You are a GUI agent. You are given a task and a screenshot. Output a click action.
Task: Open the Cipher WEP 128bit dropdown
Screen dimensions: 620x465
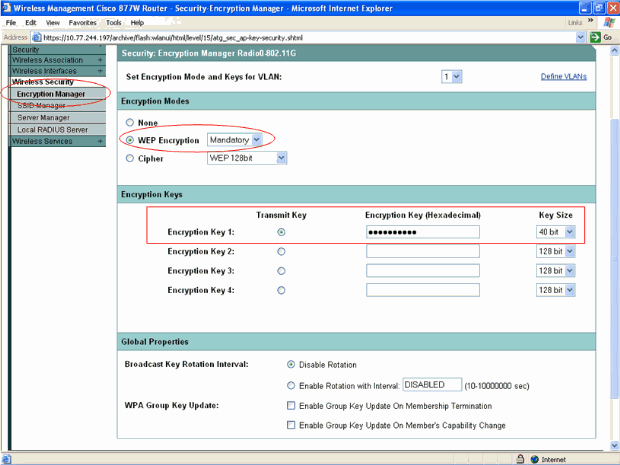tap(247, 158)
